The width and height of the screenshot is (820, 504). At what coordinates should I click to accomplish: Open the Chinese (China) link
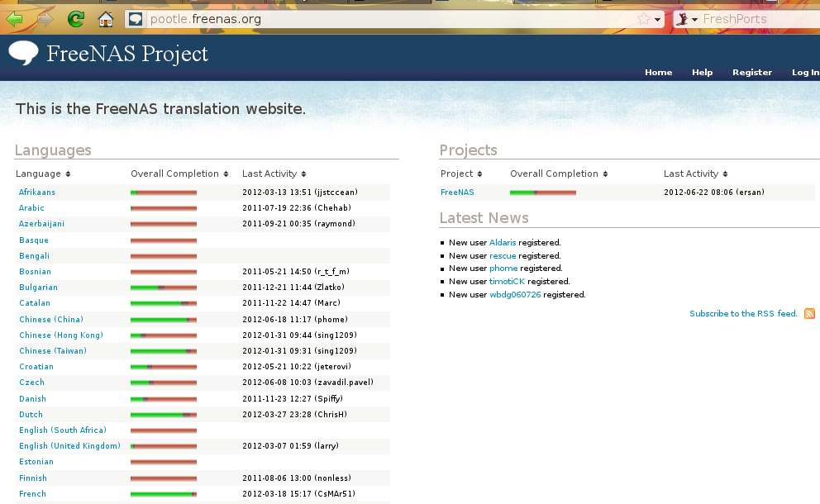(51, 320)
